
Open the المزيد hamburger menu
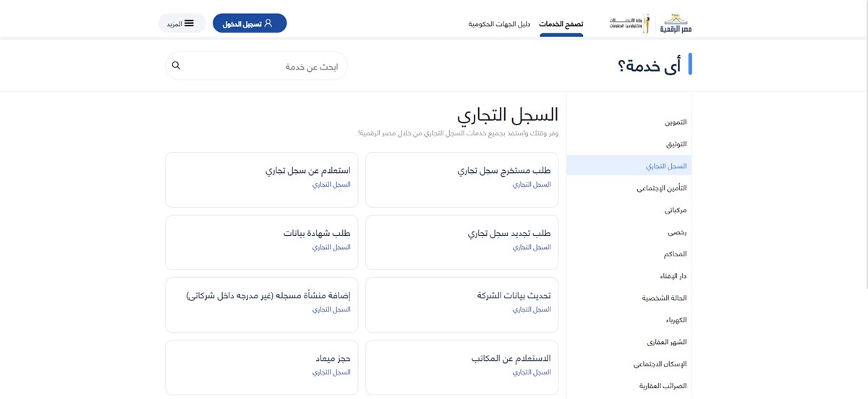pyautogui.click(x=182, y=23)
